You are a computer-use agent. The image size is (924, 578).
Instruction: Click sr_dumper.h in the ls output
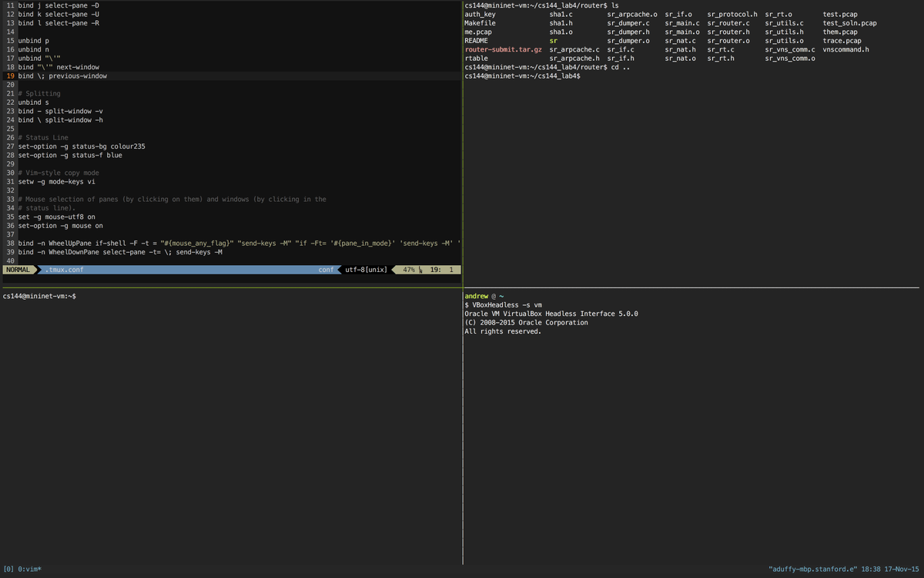pos(628,32)
